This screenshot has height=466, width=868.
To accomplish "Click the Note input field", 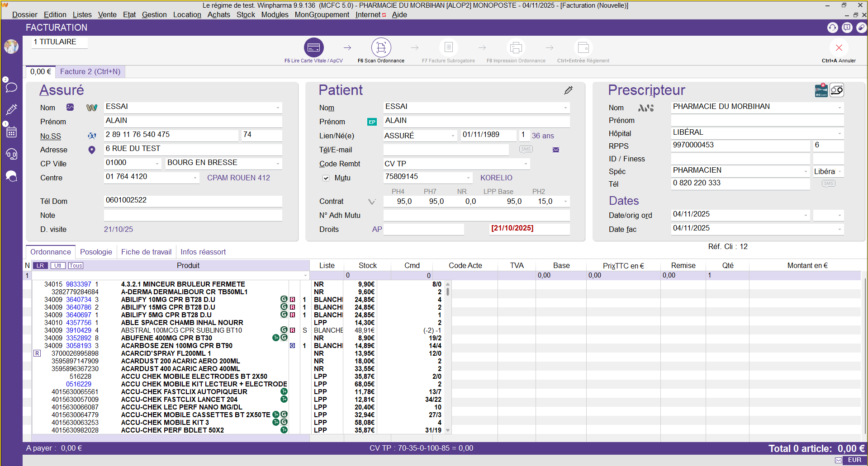I will [x=193, y=215].
